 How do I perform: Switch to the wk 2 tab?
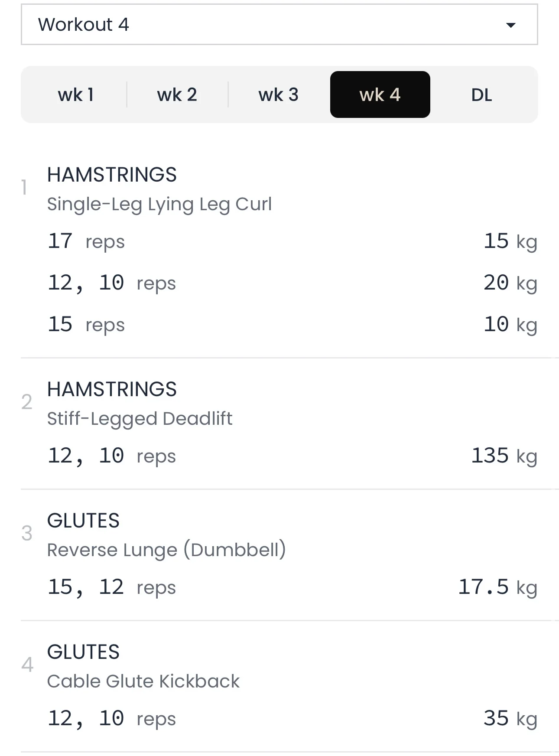point(177,95)
